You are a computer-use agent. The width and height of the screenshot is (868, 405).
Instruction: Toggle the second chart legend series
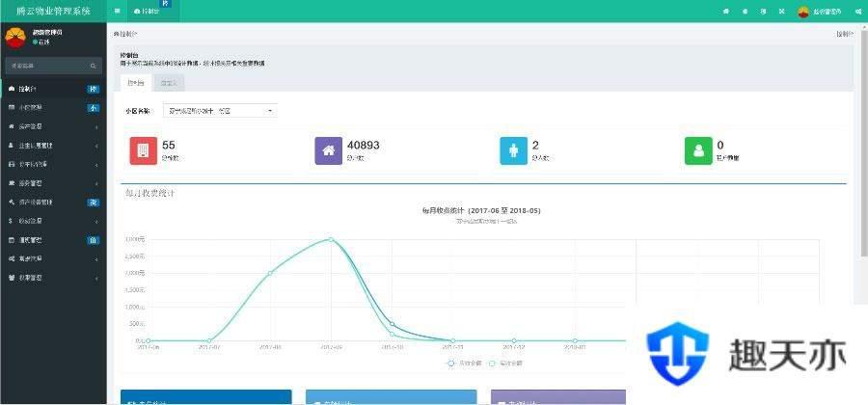click(504, 364)
